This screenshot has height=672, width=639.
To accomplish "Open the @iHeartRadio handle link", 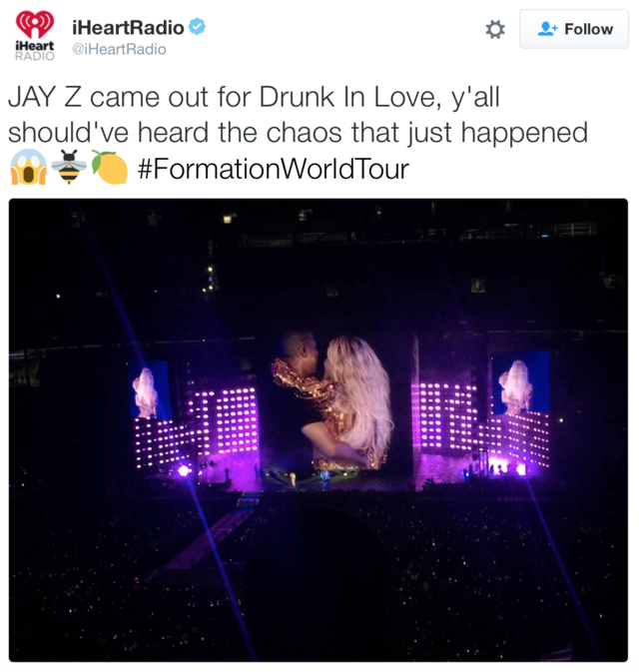I will [x=119, y=49].
